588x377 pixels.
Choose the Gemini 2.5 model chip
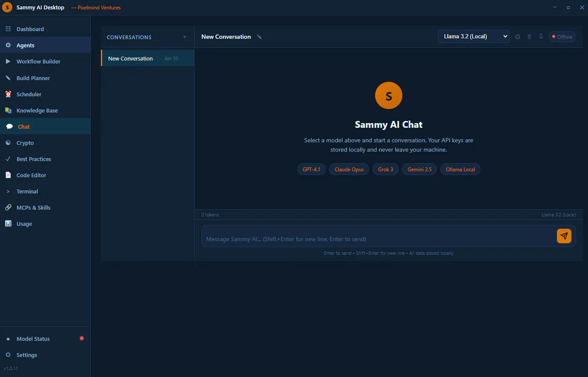click(419, 170)
